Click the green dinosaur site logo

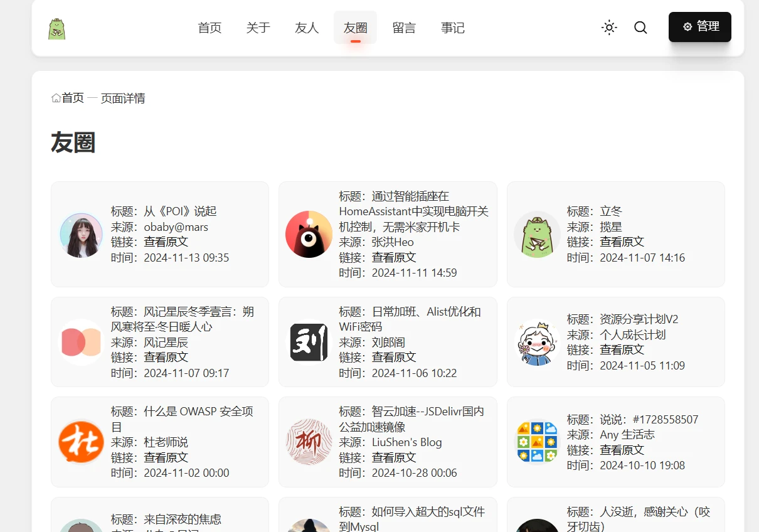(57, 28)
